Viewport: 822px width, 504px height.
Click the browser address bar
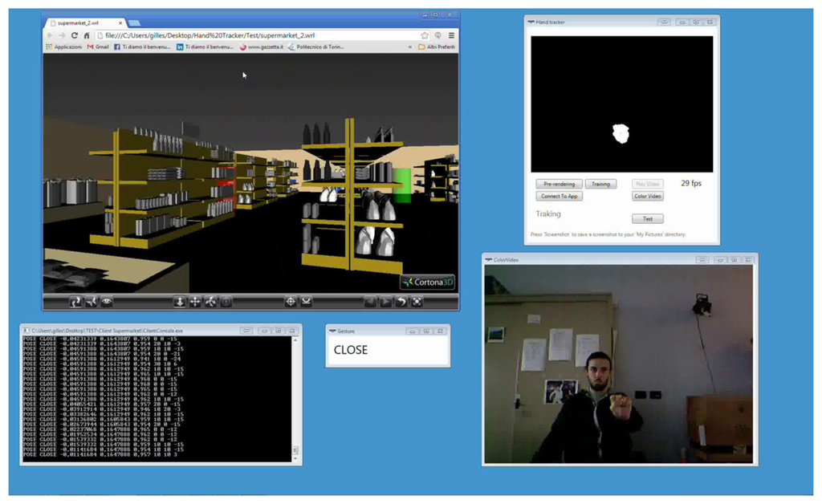click(257, 36)
